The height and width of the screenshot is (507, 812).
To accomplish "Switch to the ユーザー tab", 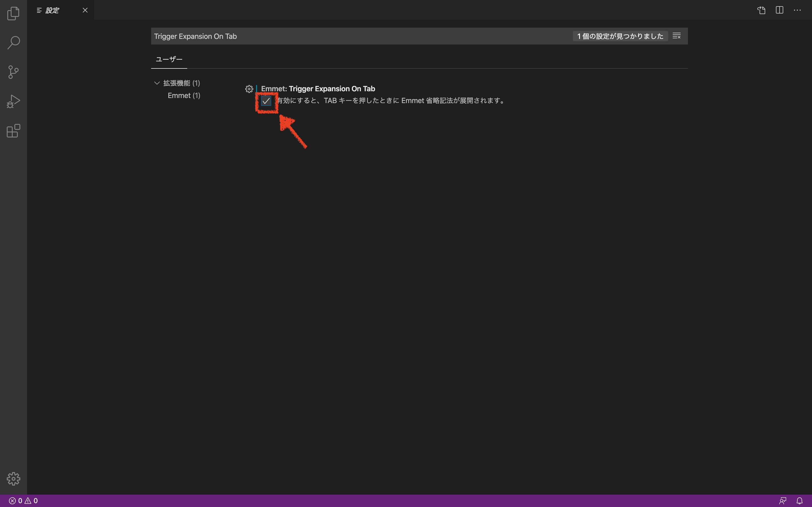I will point(169,59).
